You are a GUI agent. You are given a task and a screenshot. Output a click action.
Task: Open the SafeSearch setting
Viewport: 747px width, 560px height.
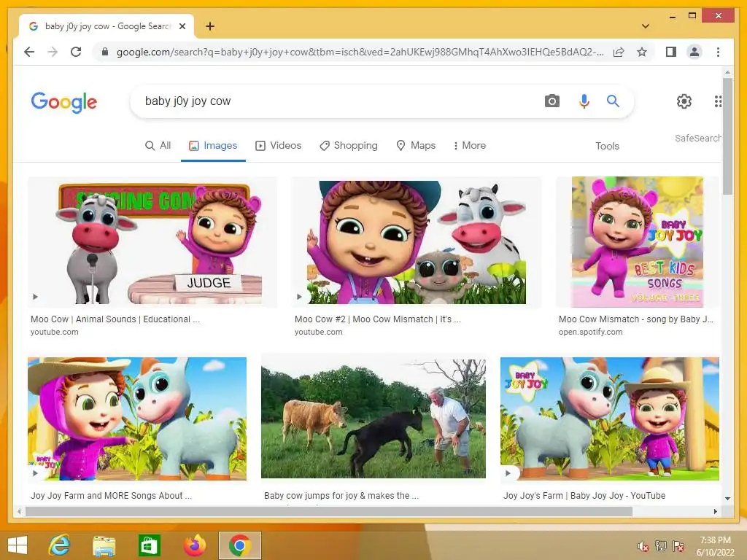click(x=697, y=138)
